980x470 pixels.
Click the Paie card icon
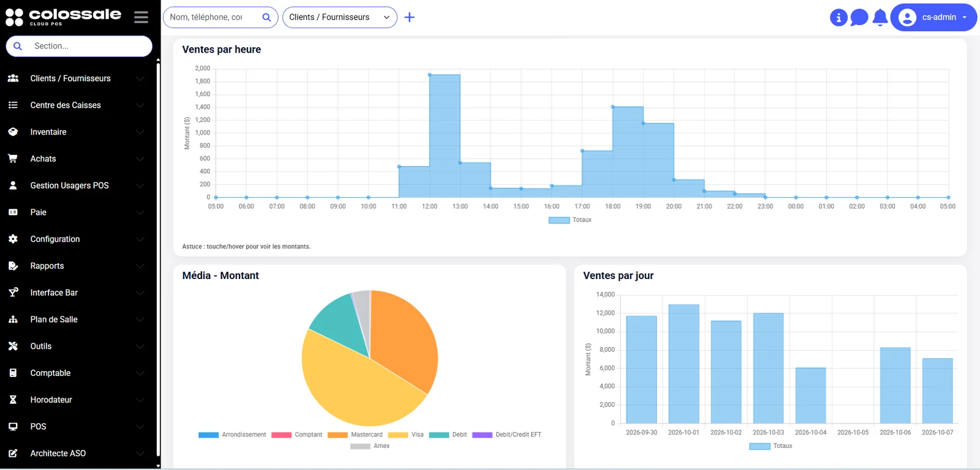(13, 212)
